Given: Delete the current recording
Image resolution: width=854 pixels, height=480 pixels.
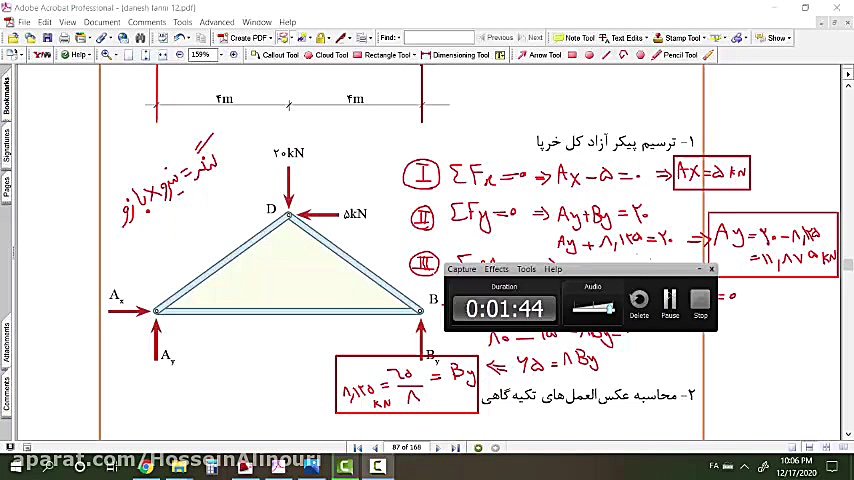Looking at the screenshot, I should pos(639,303).
